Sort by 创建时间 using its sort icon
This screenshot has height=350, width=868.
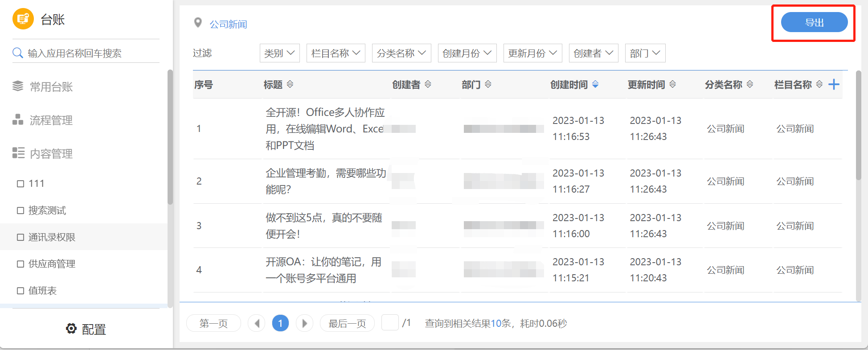point(595,84)
